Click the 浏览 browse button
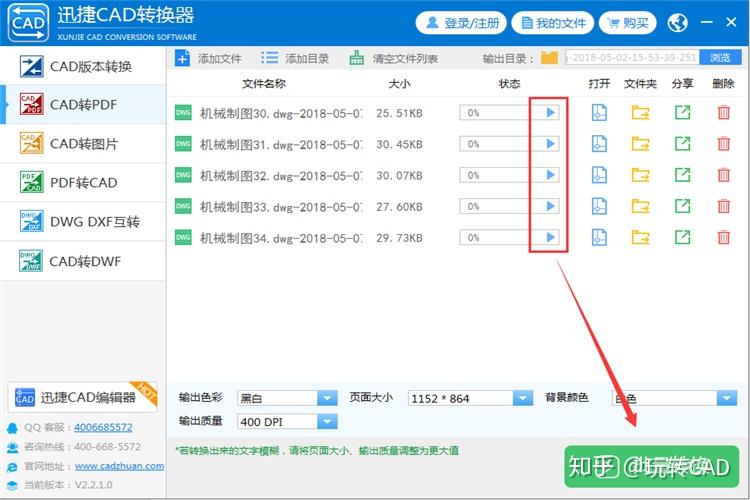This screenshot has height=500, width=750. point(720,58)
